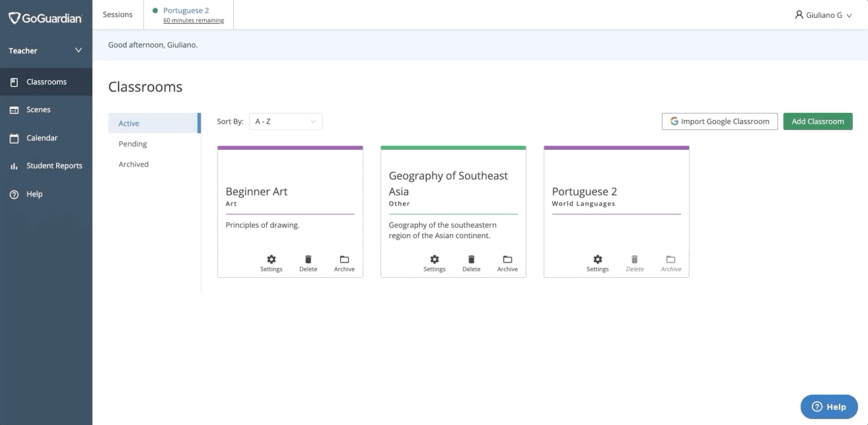Screen dimensions: 868x425
Task: Go to Scenes in the sidebar
Action: 38,110
